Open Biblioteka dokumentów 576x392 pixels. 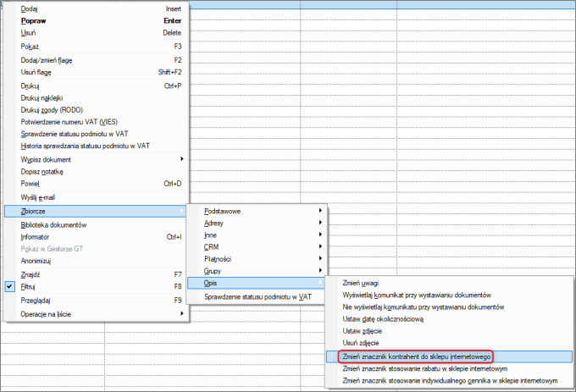click(x=96, y=225)
